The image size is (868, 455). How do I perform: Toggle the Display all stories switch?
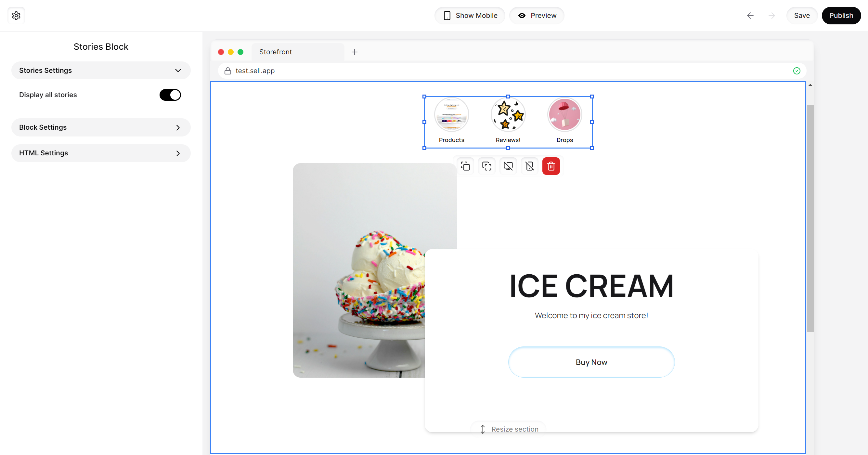coord(171,95)
